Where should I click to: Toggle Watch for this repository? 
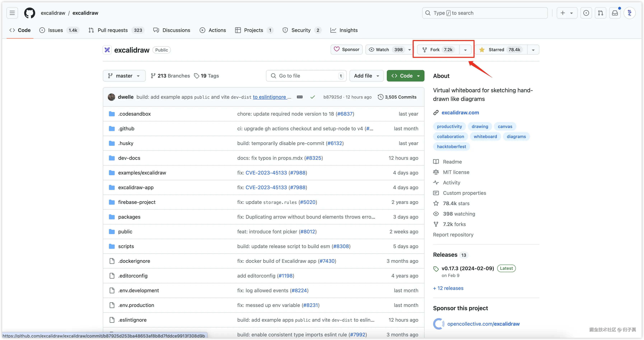pos(382,50)
